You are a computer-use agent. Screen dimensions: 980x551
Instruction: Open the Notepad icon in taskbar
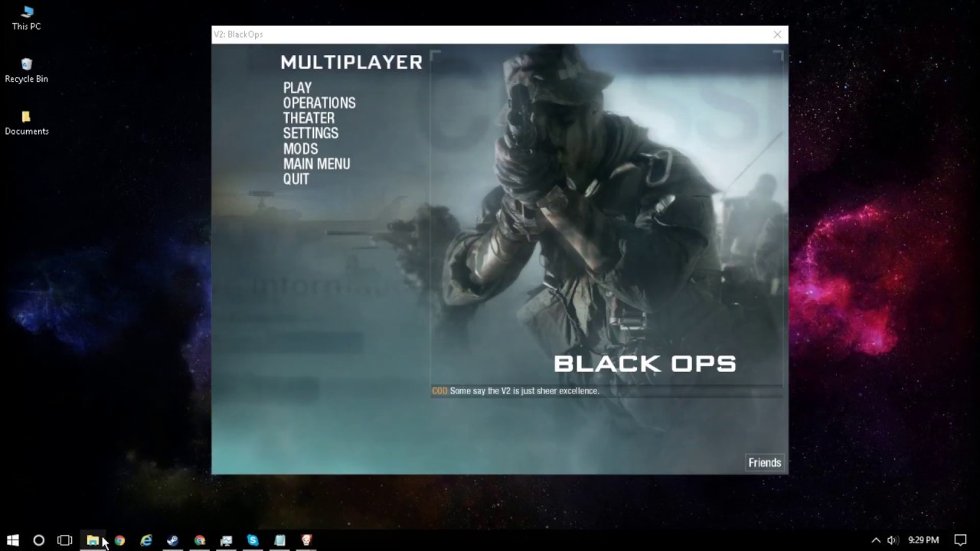[279, 540]
